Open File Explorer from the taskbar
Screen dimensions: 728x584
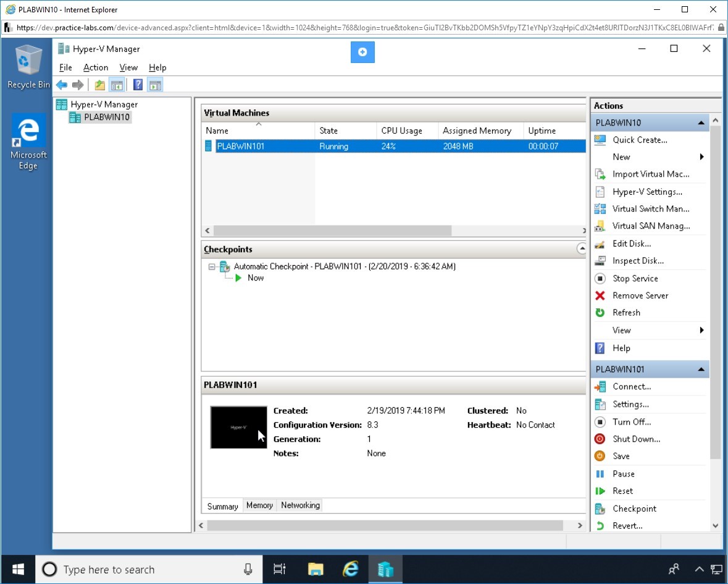316,569
